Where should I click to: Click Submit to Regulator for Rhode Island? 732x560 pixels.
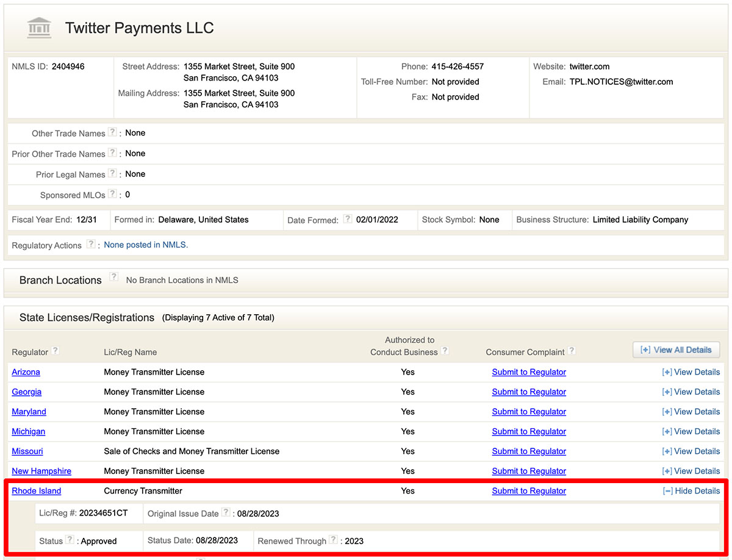pos(529,491)
